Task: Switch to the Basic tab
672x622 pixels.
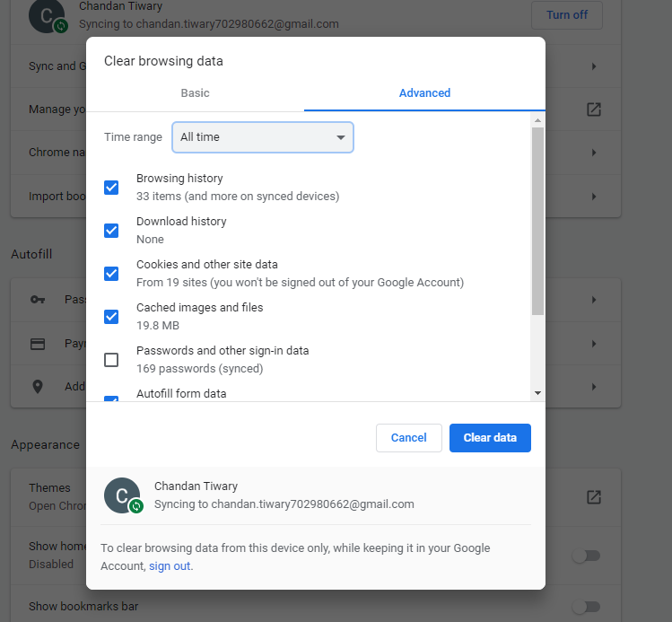Action: pos(195,93)
